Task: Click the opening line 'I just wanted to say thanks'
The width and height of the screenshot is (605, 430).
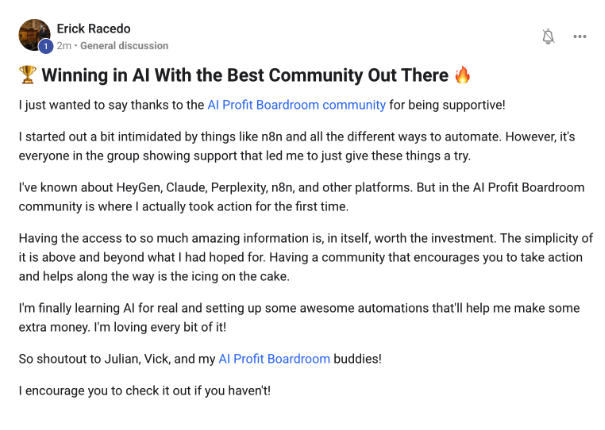Action: (x=111, y=104)
